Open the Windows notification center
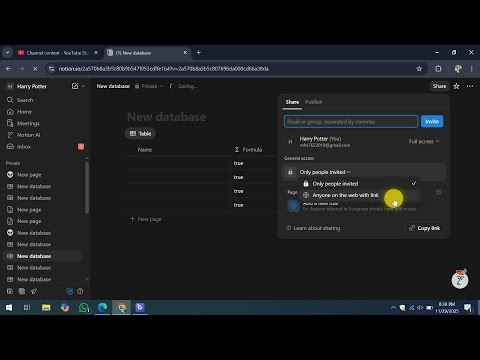 [468, 308]
